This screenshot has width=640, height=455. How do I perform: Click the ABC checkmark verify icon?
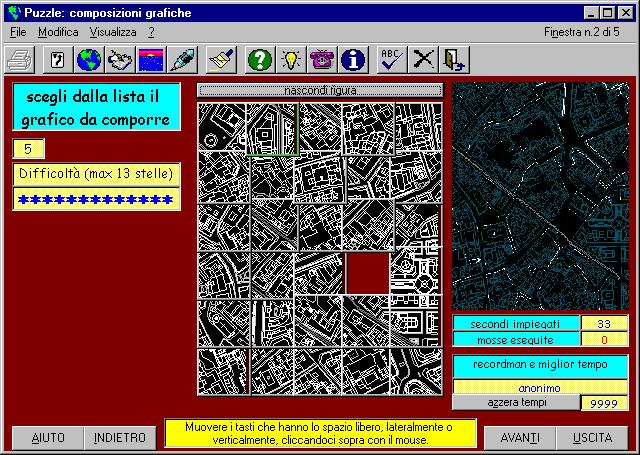[x=392, y=60]
